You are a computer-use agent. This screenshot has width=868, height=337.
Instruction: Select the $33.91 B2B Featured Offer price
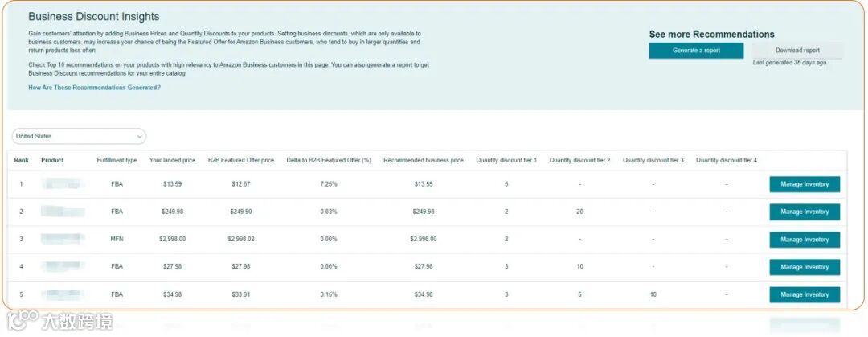(241, 295)
